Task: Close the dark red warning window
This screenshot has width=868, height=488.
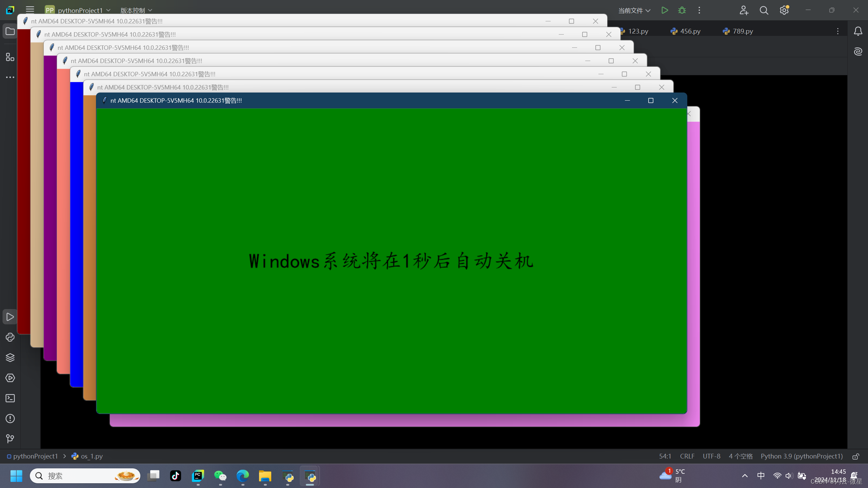Action: (595, 21)
